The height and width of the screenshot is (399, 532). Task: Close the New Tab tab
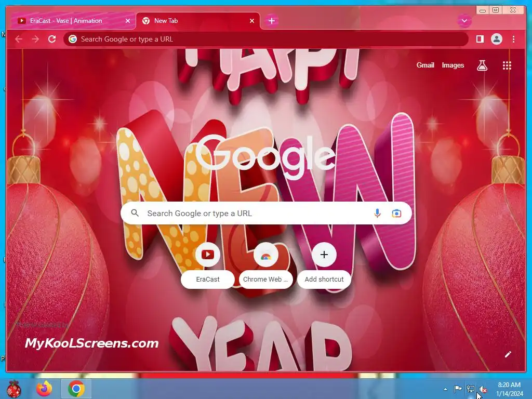[252, 21]
